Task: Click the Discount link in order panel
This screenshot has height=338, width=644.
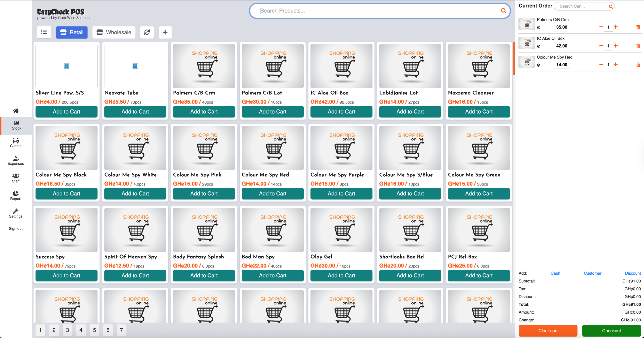Action: pyautogui.click(x=633, y=273)
